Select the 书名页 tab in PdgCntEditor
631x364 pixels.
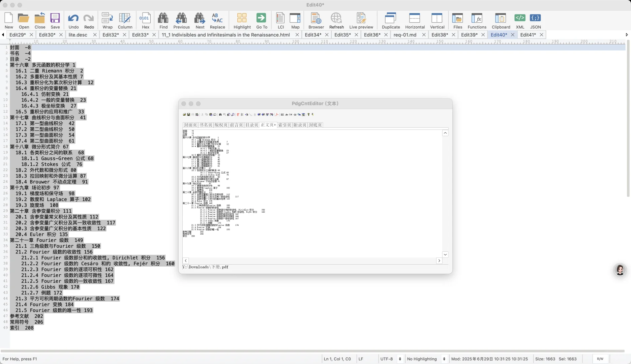point(206,125)
